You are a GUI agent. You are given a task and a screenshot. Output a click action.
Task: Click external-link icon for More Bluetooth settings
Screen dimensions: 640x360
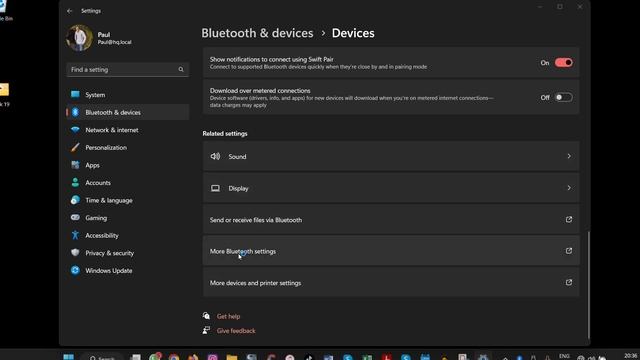569,251
